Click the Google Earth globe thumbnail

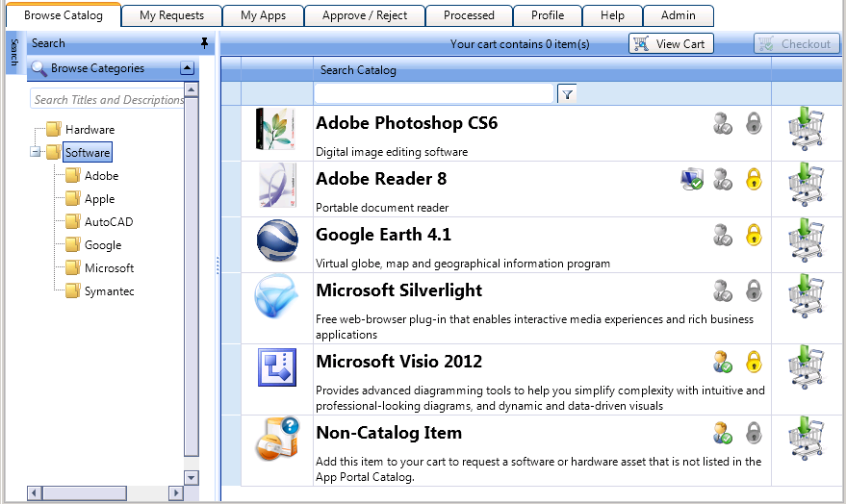click(x=277, y=240)
